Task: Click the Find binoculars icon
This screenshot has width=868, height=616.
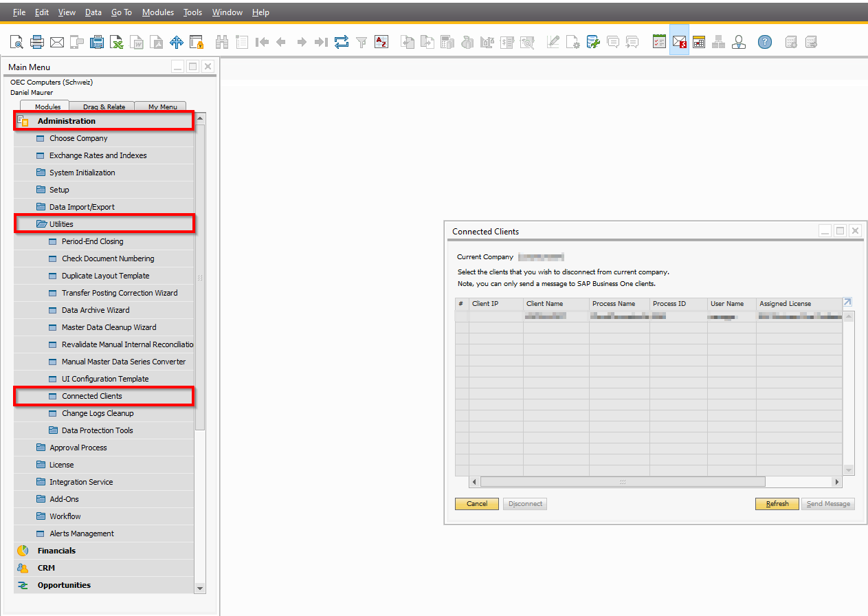Action: 221,42
